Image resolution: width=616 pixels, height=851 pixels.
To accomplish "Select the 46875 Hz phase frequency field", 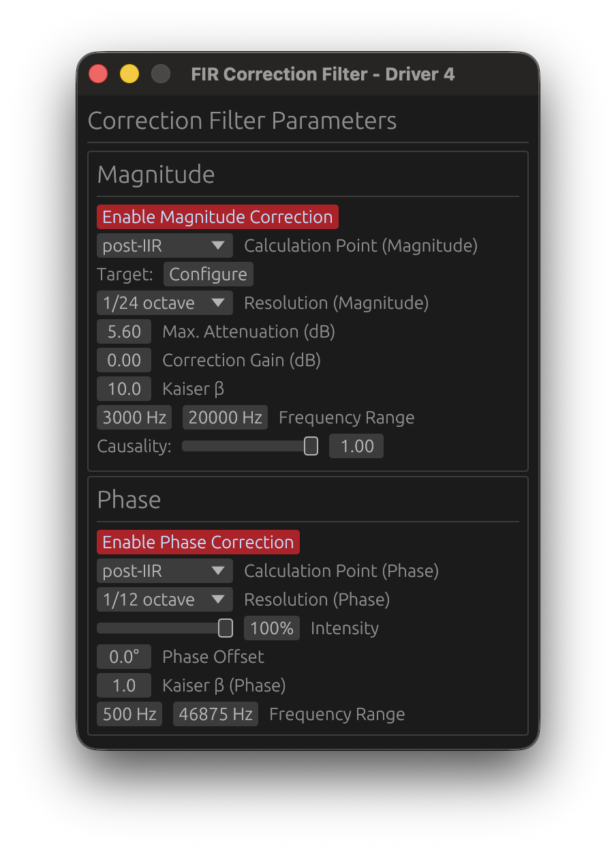I will pyautogui.click(x=215, y=714).
